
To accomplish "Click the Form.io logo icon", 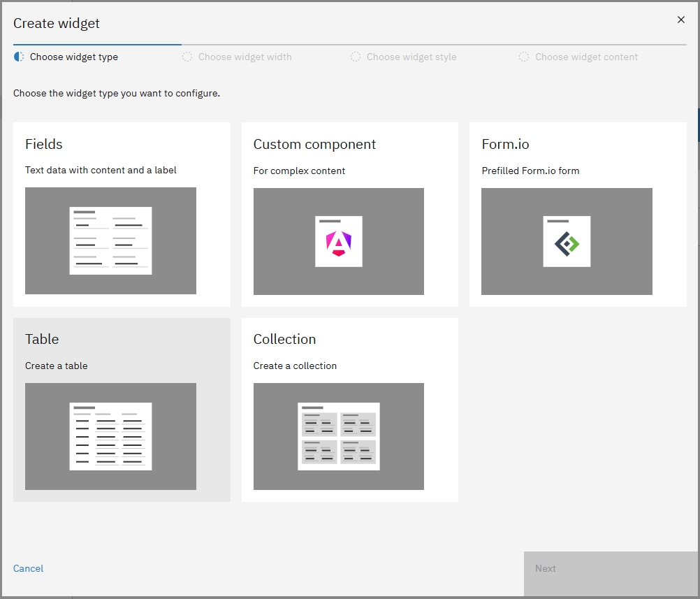I will click(x=567, y=242).
